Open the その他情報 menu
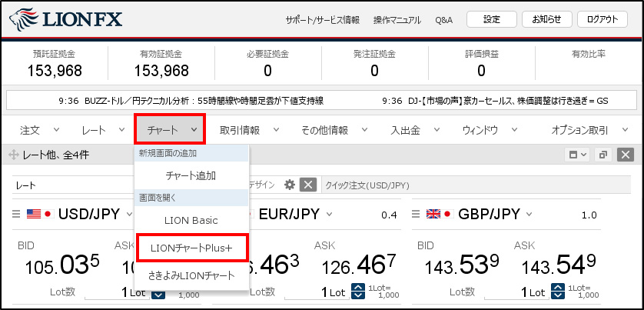Screen dimensions: 644x310 334,130
